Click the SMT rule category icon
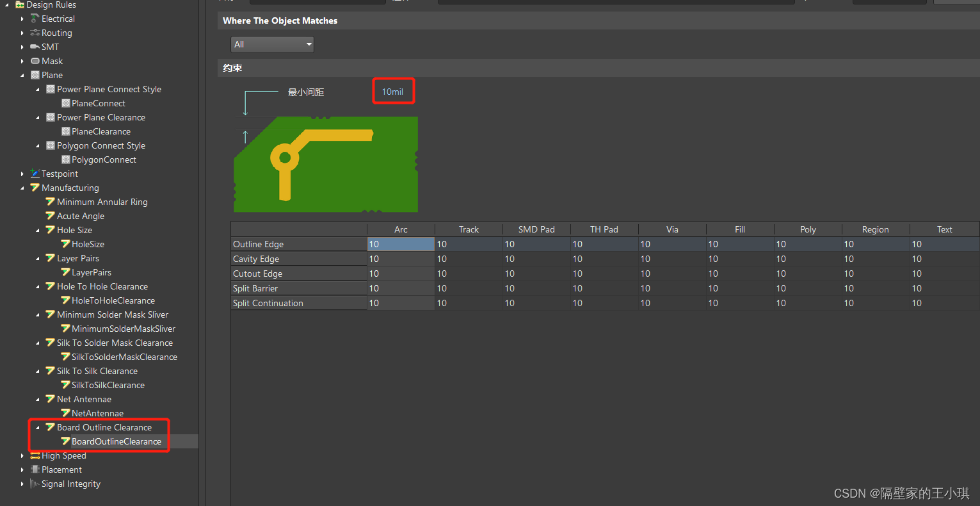Viewport: 980px width, 506px height. (35, 47)
